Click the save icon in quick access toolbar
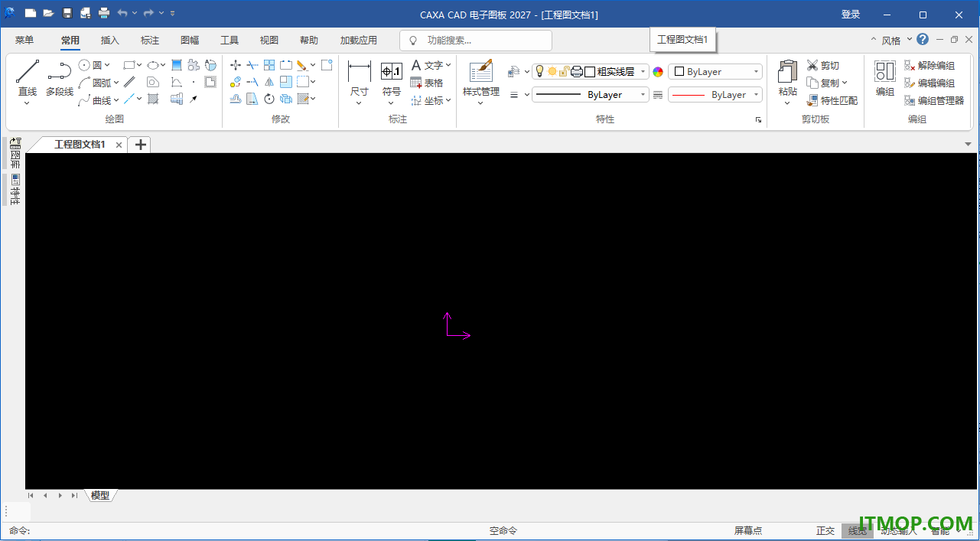 click(x=67, y=13)
